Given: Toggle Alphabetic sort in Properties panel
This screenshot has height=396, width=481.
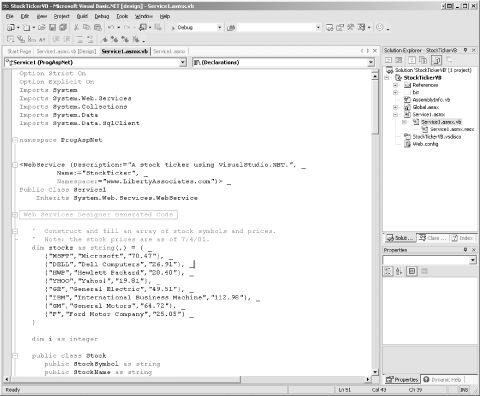Looking at the screenshot, I should tap(399, 271).
